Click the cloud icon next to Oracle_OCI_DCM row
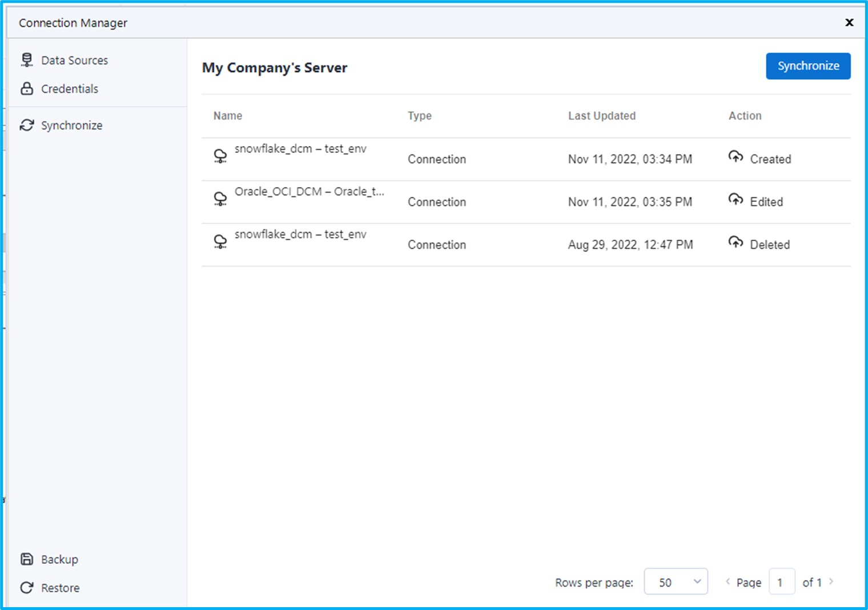868x610 pixels. click(220, 198)
